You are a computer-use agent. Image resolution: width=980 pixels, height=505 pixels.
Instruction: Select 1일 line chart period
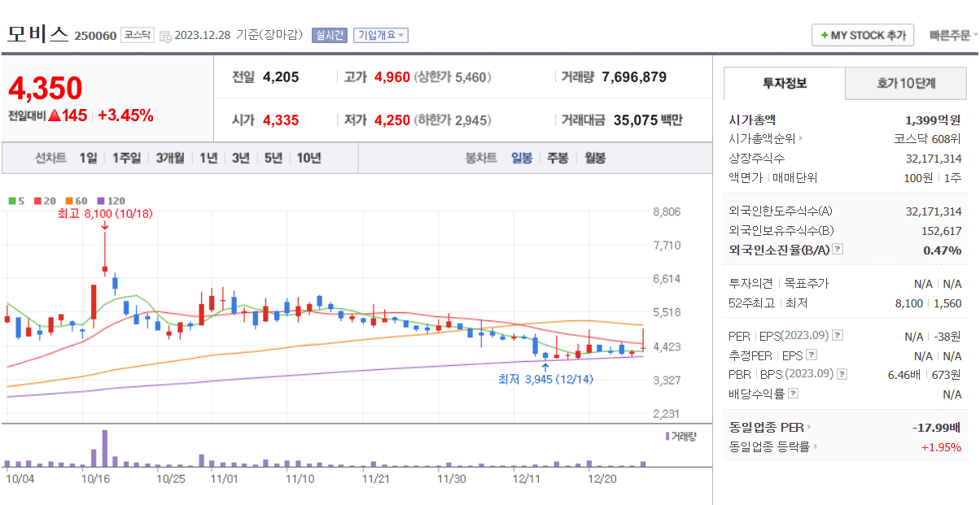click(x=88, y=158)
